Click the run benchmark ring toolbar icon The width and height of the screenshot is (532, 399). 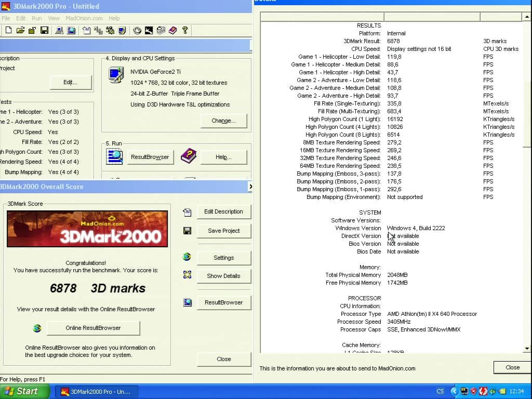point(137,31)
